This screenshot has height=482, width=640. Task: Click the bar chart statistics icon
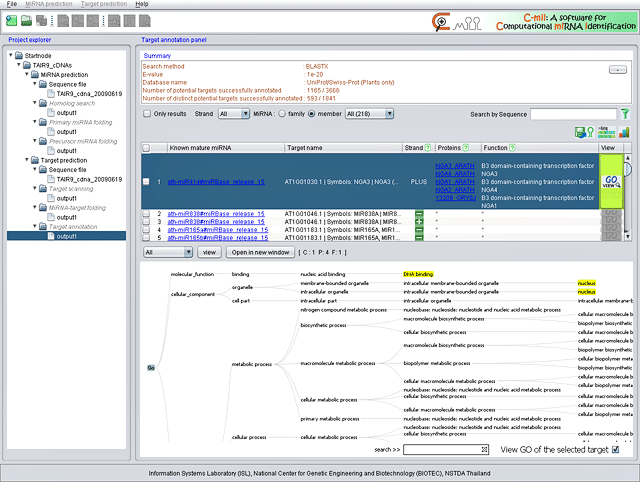coord(624,132)
